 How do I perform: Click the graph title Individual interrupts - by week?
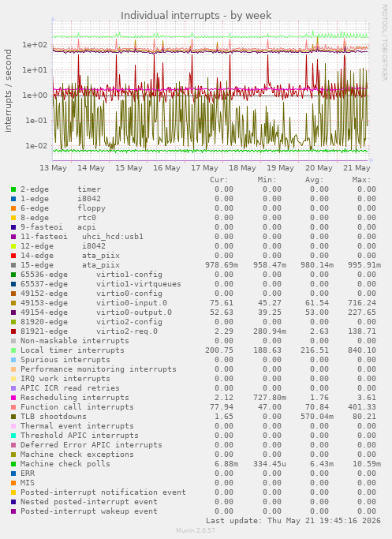[196, 16]
